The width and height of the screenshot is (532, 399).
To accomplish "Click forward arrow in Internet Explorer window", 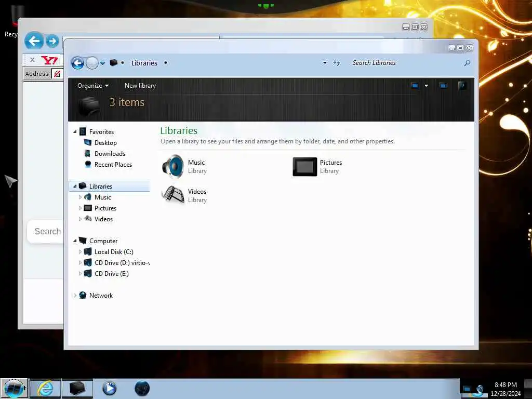I will pos(52,42).
